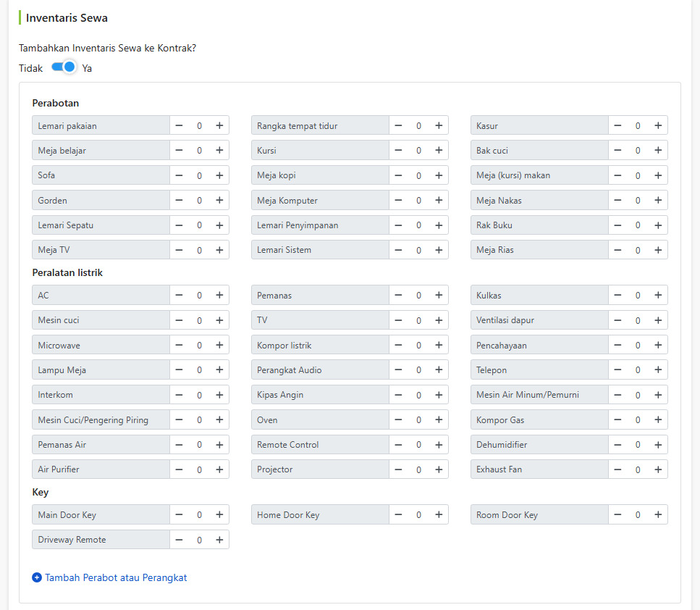Click the Tambah Perabot atau Perangkat link
The width and height of the screenshot is (700, 610).
pos(116,577)
